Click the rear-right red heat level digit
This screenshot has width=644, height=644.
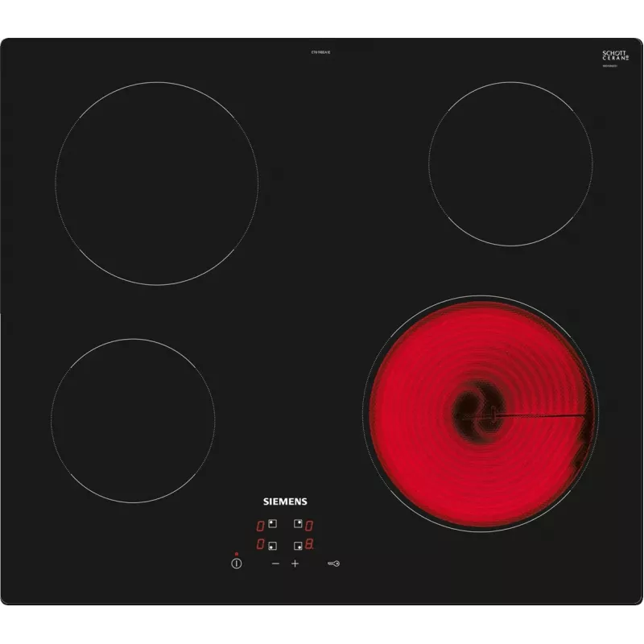(x=309, y=526)
